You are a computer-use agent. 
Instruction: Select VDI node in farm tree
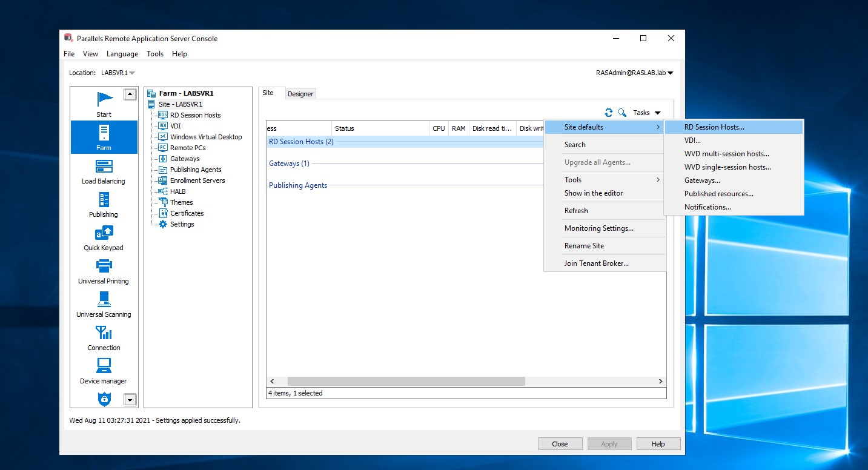[x=175, y=126]
